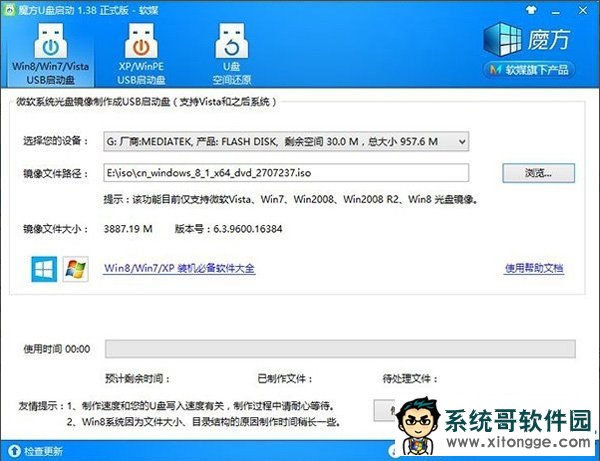Click the 待处理文件 label
The image size is (600, 461).
[410, 379]
